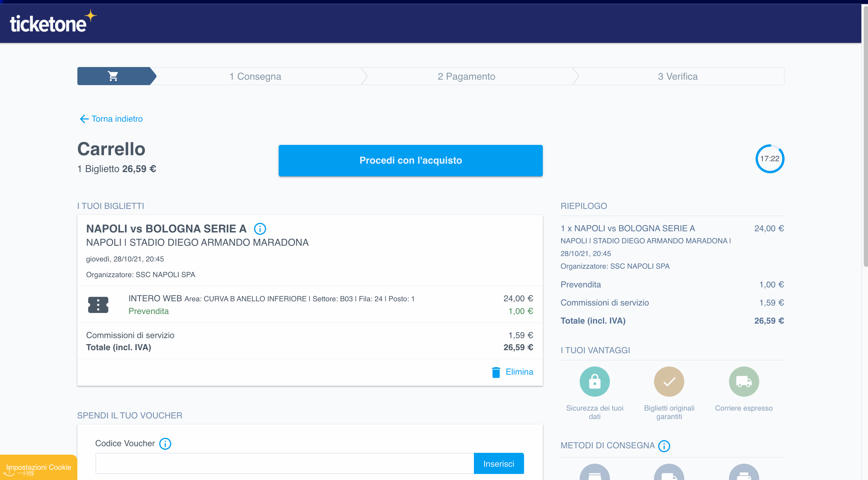Focus the Codice Voucher input field
868x480 pixels.
coord(284,463)
